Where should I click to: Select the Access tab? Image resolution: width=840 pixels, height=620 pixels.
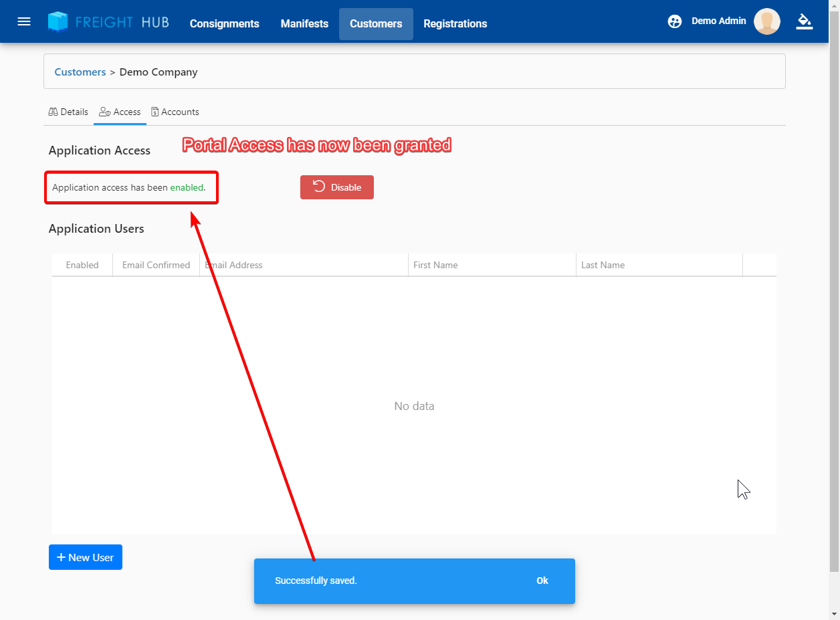[120, 112]
